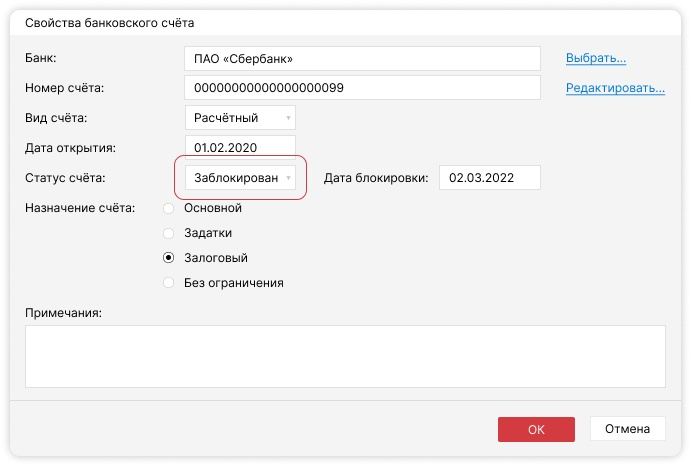
Task: Expand the Вид счёта dropdown showing Расчётный
Action: (x=240, y=118)
